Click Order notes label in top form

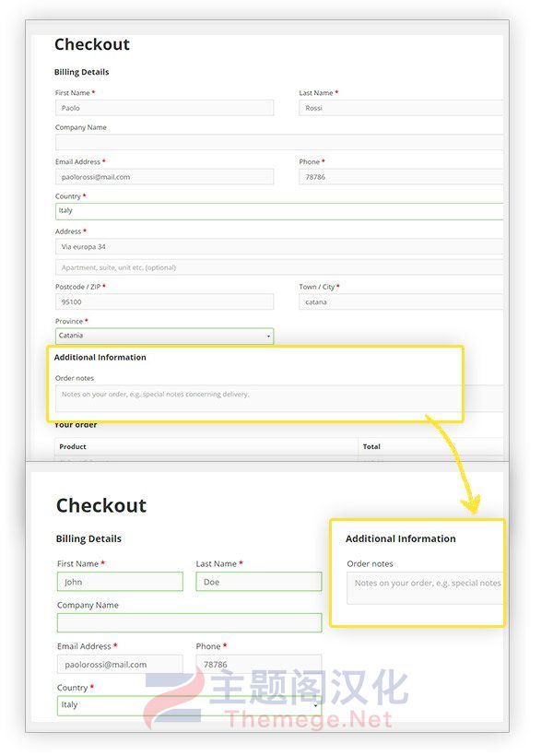click(x=75, y=378)
